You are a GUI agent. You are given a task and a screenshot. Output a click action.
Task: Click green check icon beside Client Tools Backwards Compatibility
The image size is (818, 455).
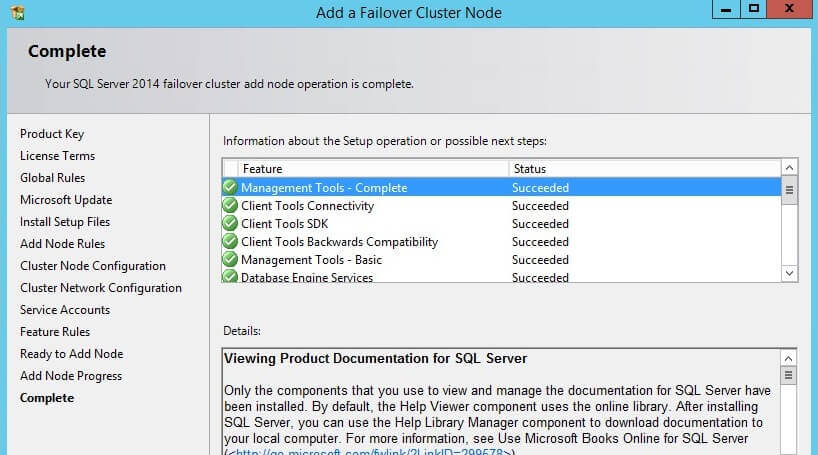click(230, 241)
